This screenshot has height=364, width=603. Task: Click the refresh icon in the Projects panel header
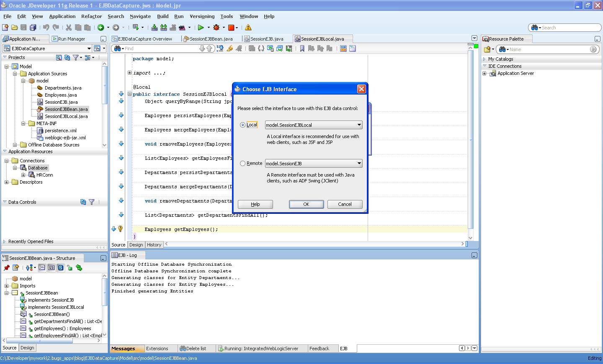click(x=67, y=57)
